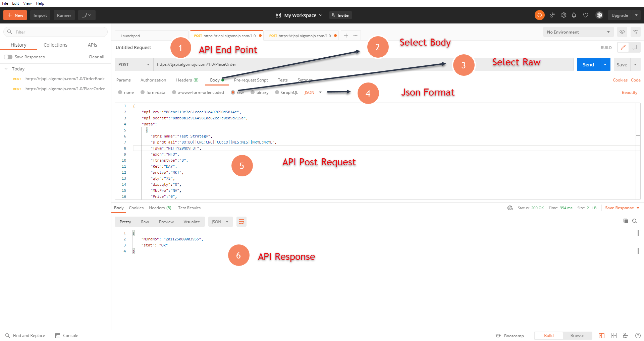Copy the response body using the copy icon

point(625,221)
